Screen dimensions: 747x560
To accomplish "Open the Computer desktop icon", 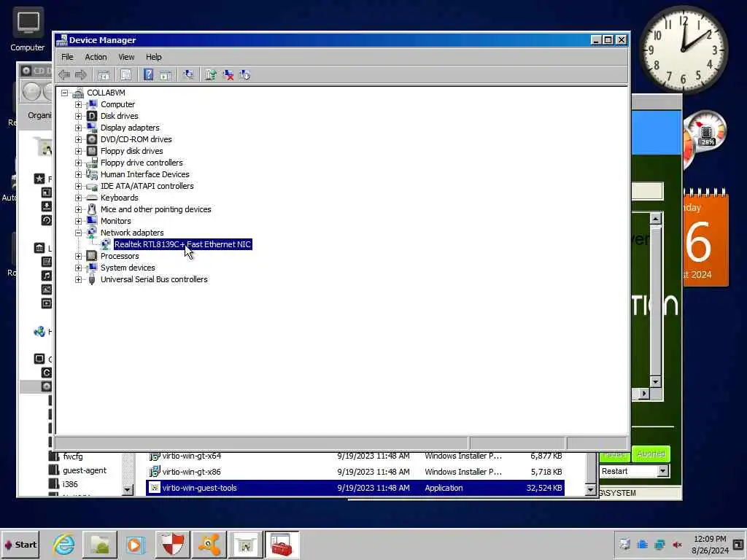I will click(28, 29).
